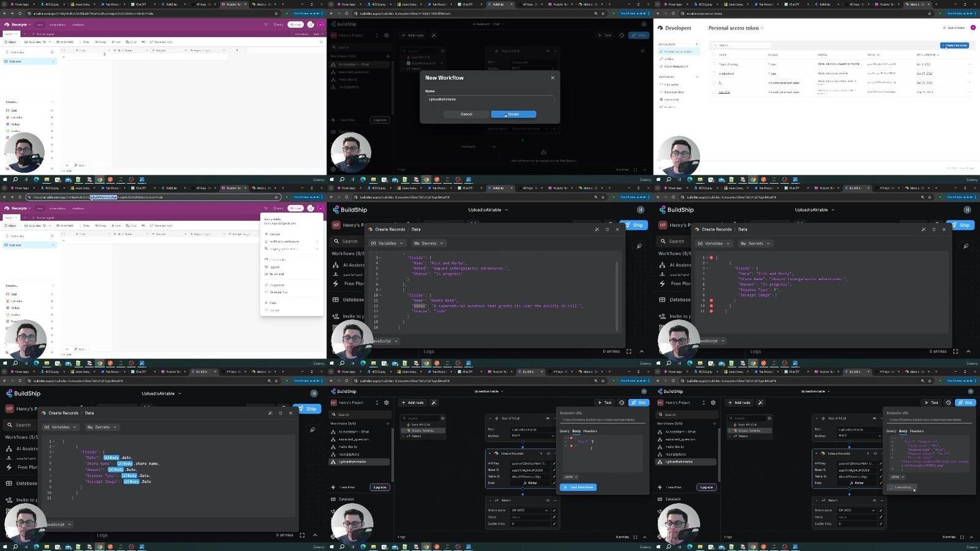Click Cancel in the New Workflow dialog

point(466,114)
